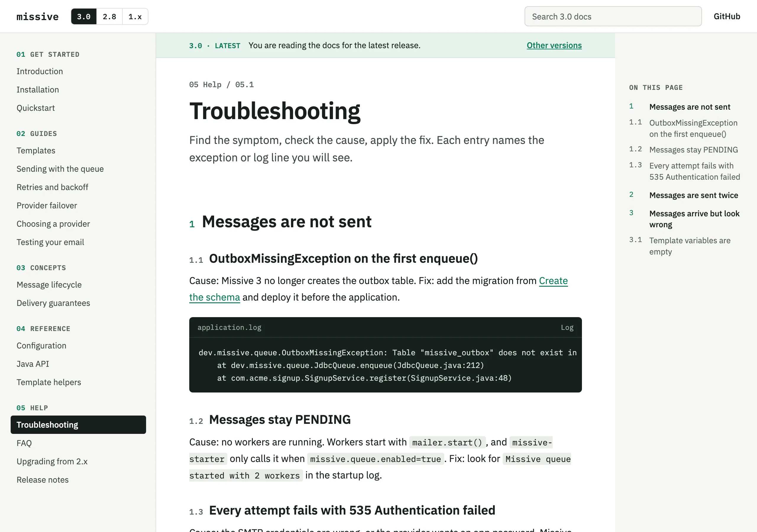Screen dimensions: 757x532
Task: Jump to Messages are not sent in page outline
Action: coord(689,107)
